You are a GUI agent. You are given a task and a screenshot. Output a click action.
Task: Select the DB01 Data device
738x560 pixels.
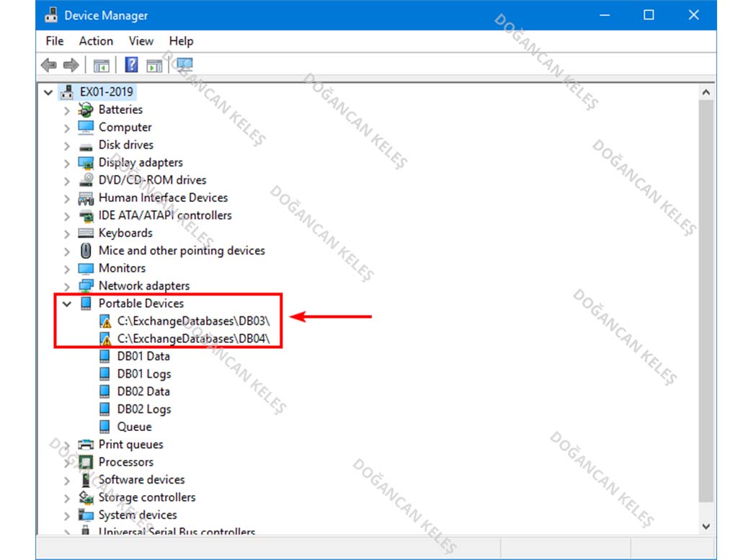[143, 356]
